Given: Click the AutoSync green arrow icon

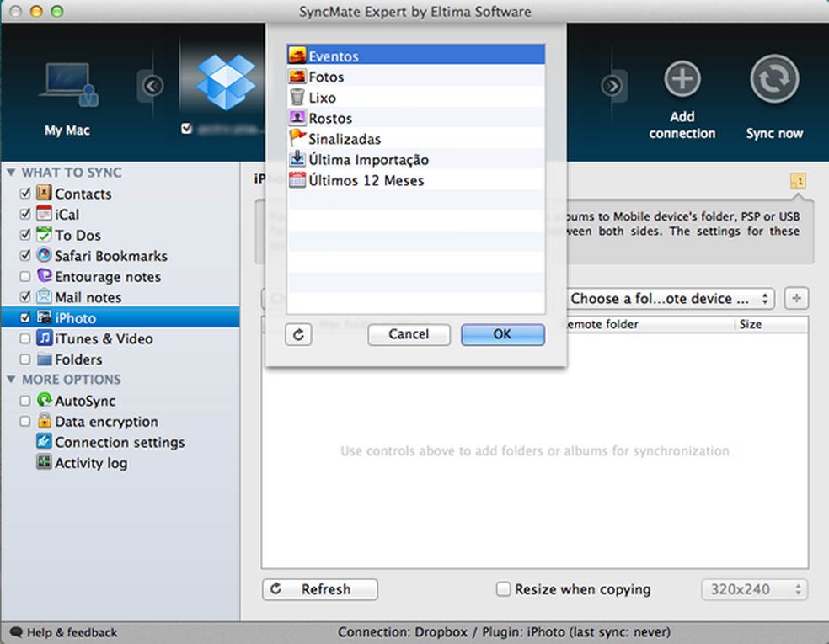Looking at the screenshot, I should pyautogui.click(x=44, y=400).
